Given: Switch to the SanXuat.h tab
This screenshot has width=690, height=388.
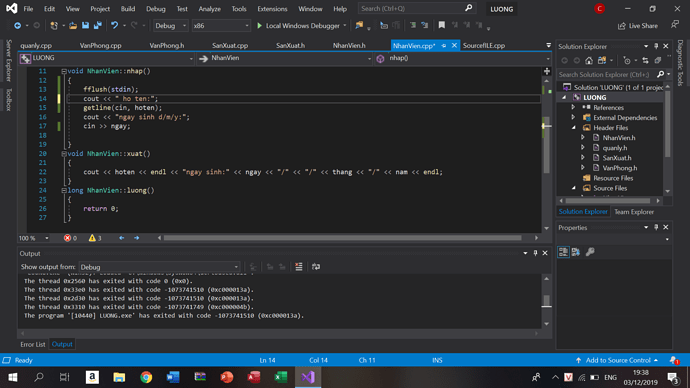Looking at the screenshot, I should tap(290, 46).
